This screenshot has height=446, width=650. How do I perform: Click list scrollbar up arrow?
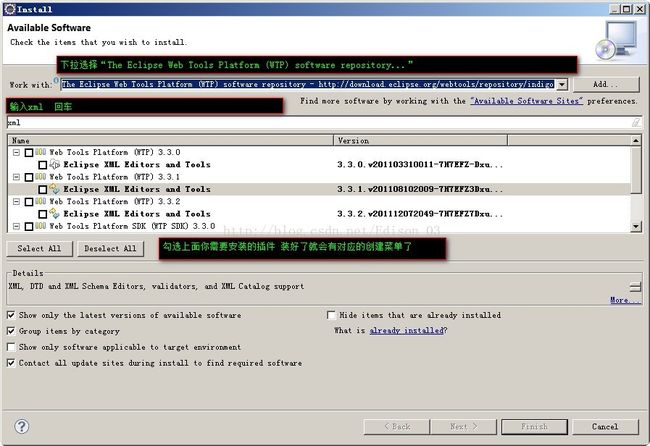tap(635, 141)
